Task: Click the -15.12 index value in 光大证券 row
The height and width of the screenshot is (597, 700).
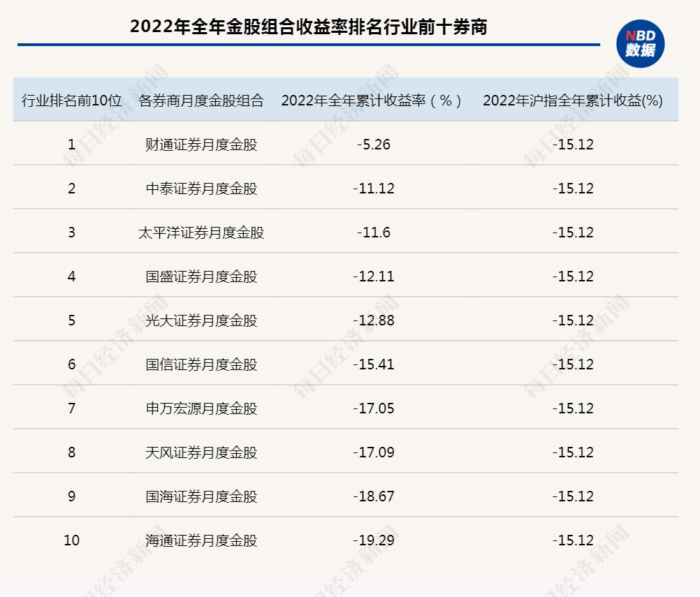Action: pos(573,320)
